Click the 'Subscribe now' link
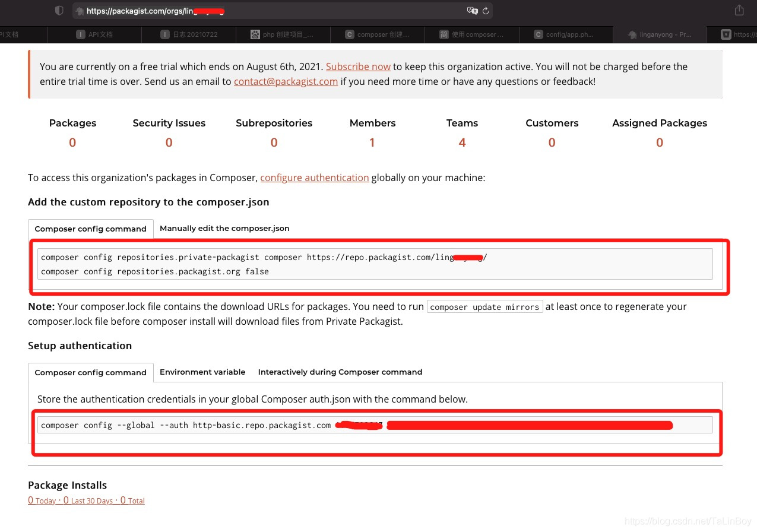The image size is (757, 532). coord(358,66)
